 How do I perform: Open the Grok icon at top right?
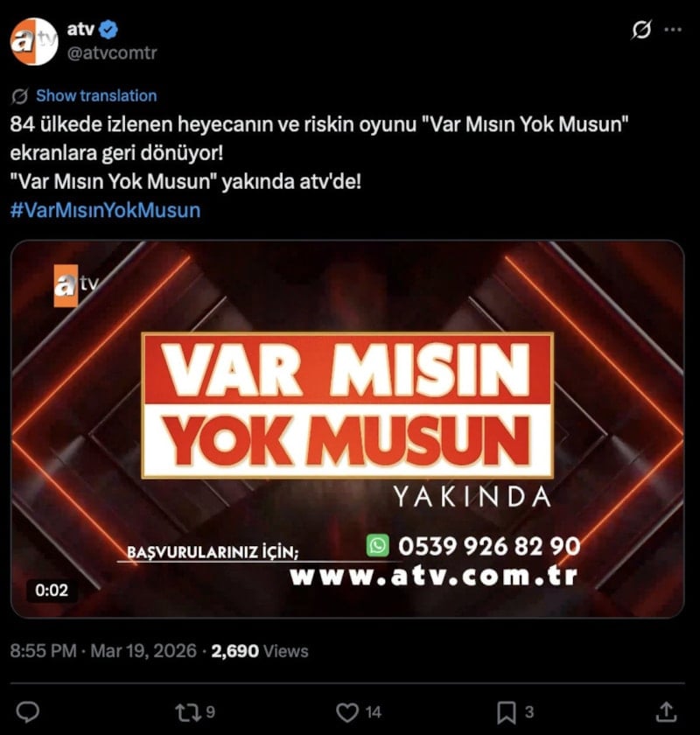click(x=640, y=30)
